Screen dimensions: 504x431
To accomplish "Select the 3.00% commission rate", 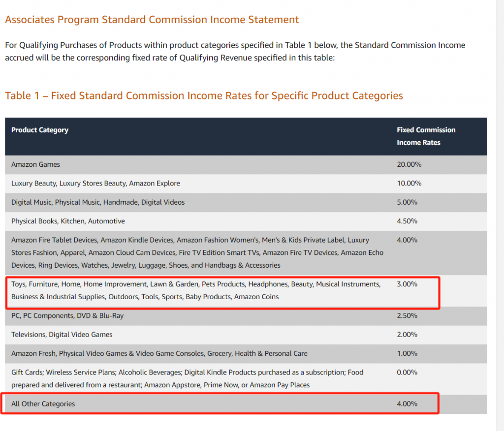I will pyautogui.click(x=407, y=284).
